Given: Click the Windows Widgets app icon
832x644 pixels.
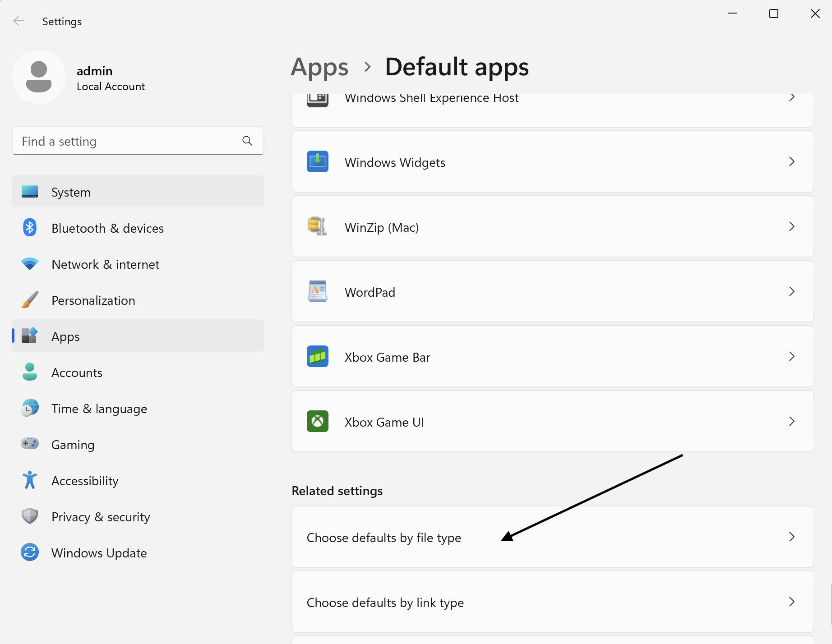Looking at the screenshot, I should [x=318, y=161].
